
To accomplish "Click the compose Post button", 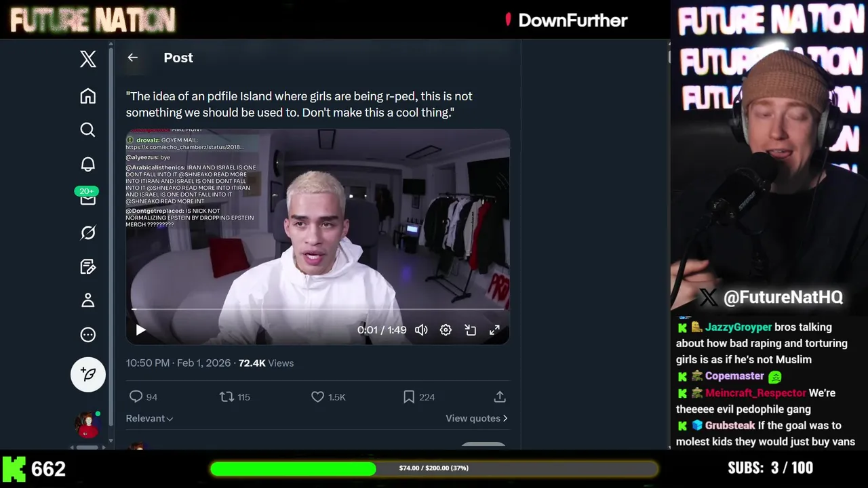I will 88,374.
